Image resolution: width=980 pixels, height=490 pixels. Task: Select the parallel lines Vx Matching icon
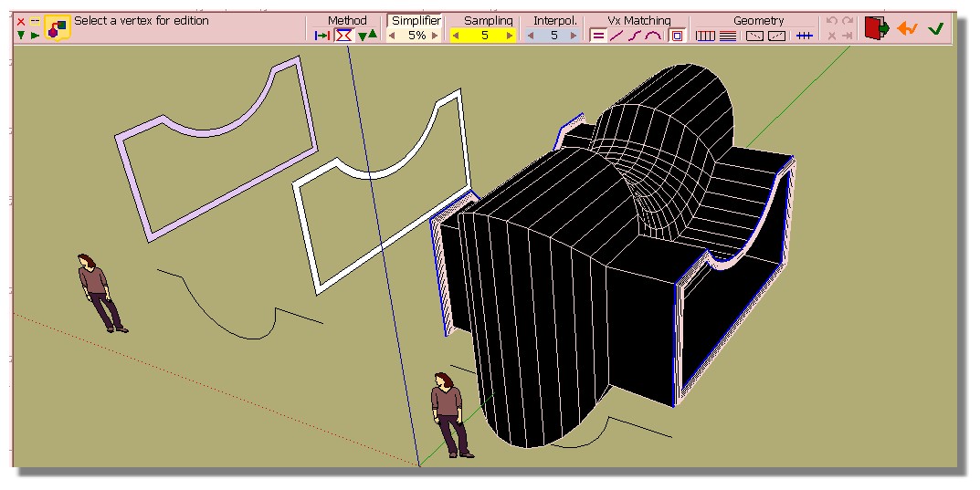click(598, 36)
